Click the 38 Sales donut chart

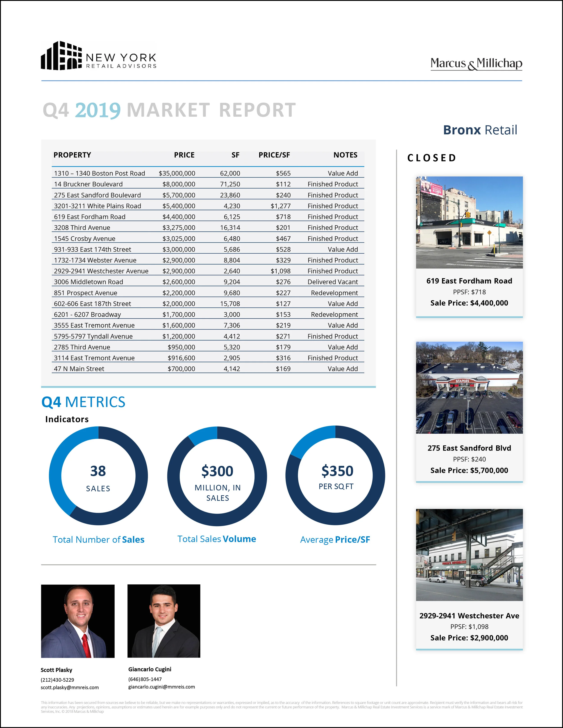[98, 476]
